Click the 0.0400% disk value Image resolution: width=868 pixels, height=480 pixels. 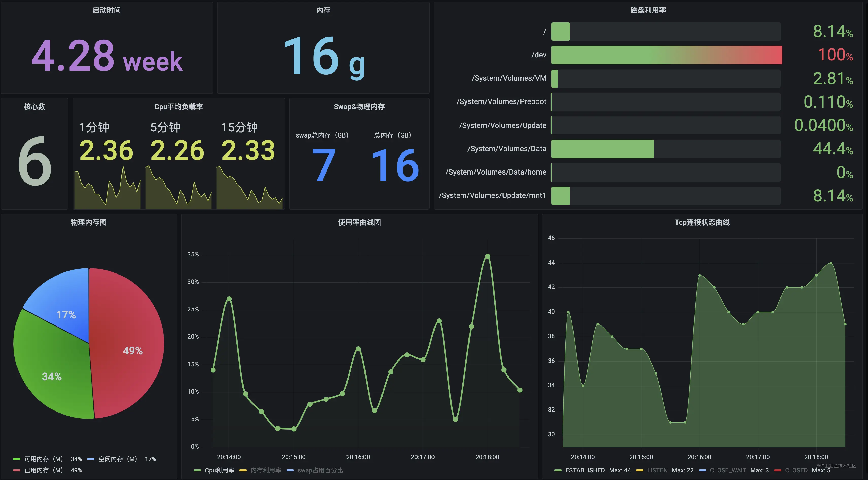(x=823, y=125)
